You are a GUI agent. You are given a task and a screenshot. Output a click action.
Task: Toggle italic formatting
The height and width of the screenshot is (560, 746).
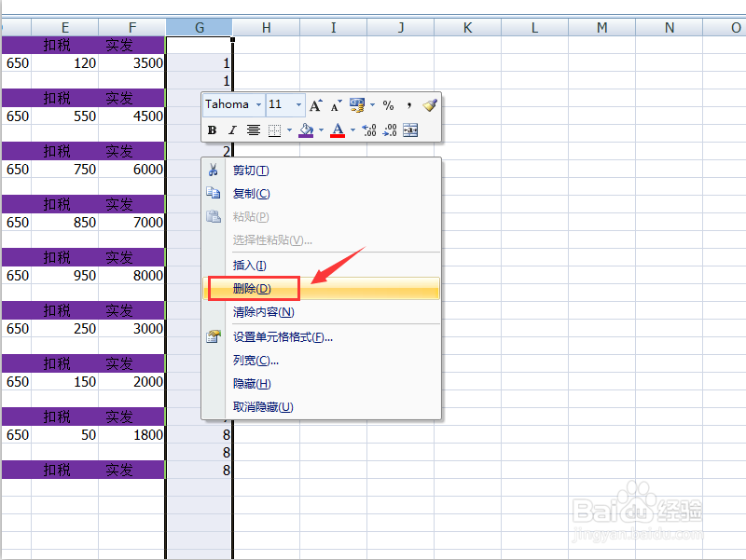232,130
